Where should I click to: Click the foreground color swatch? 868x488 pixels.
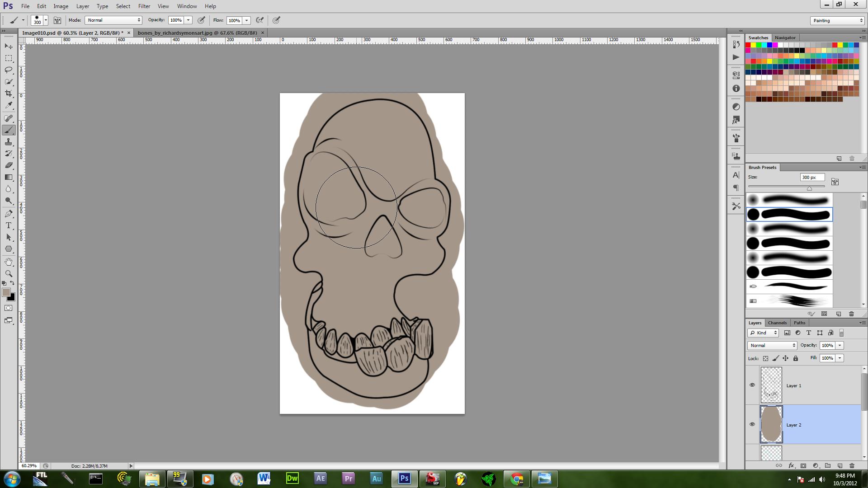pyautogui.click(x=6, y=293)
